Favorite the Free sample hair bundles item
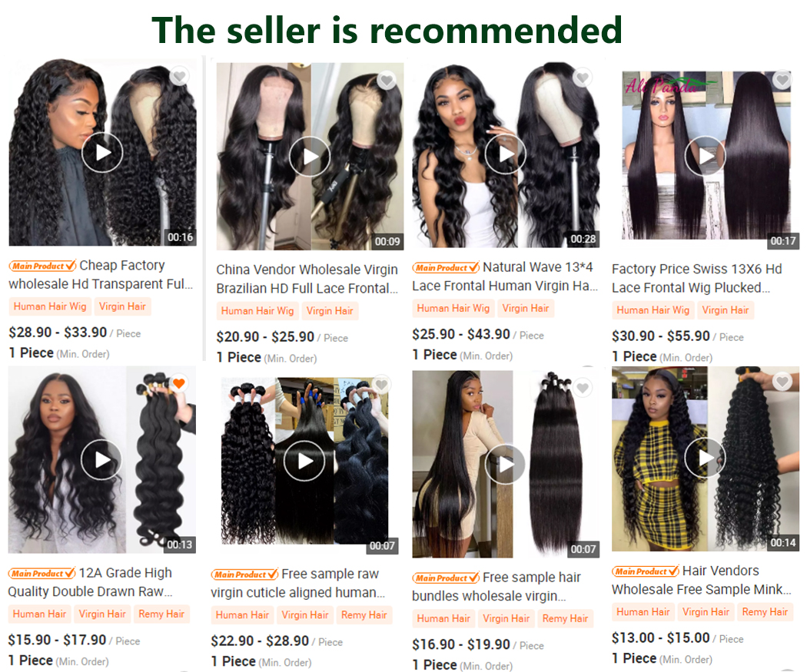The height and width of the screenshot is (672, 807). [x=582, y=388]
